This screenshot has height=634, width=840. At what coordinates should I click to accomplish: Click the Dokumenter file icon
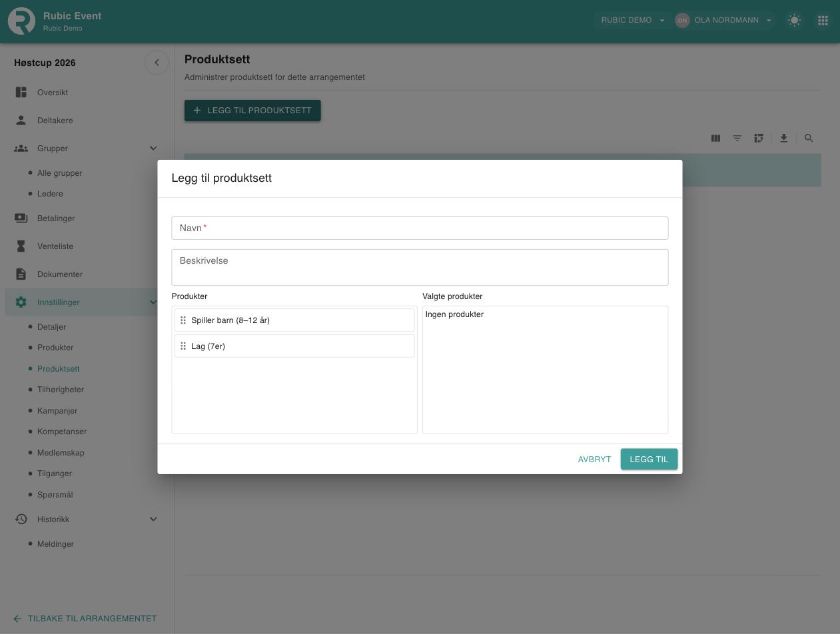click(x=21, y=274)
